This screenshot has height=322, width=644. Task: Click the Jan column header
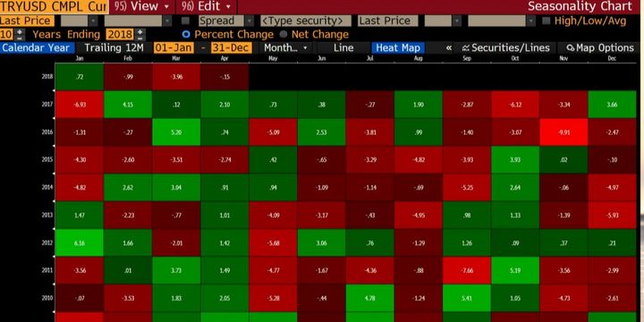(80, 59)
